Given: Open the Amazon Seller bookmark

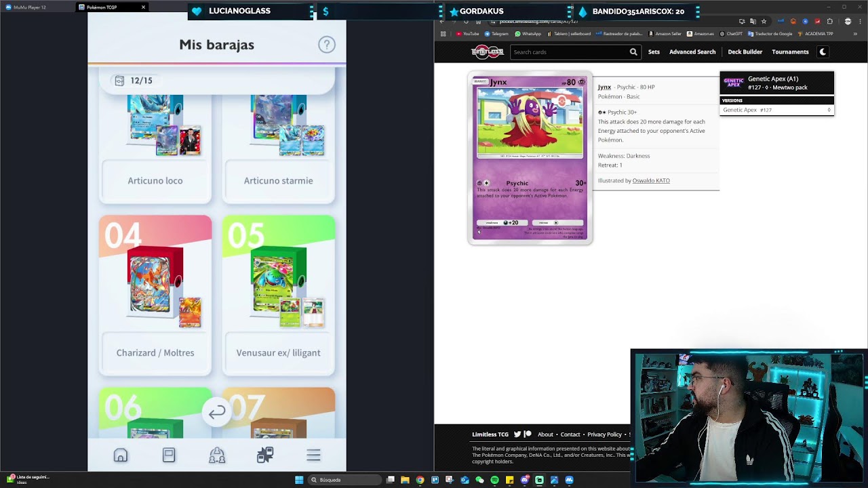Looking at the screenshot, I should [x=665, y=34].
